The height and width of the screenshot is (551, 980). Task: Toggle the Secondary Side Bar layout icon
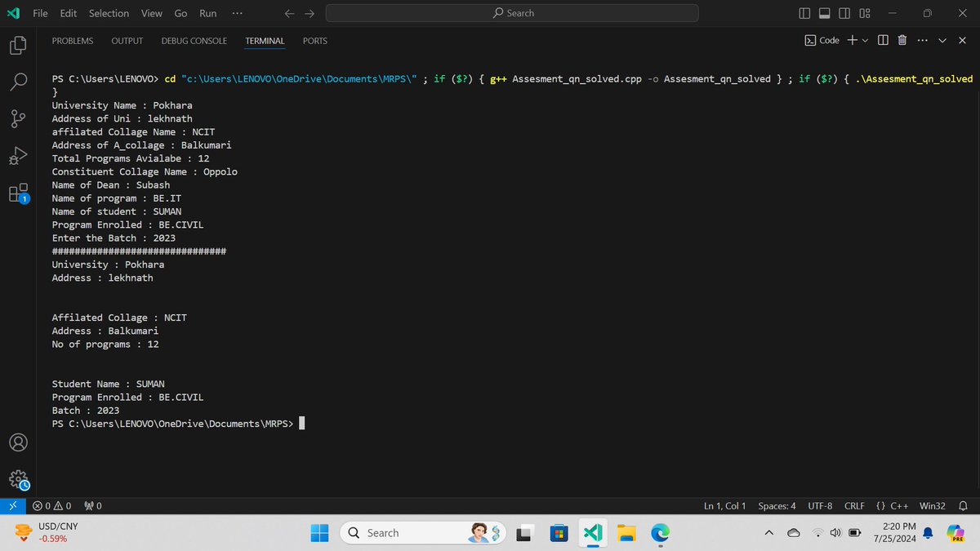pos(844,13)
